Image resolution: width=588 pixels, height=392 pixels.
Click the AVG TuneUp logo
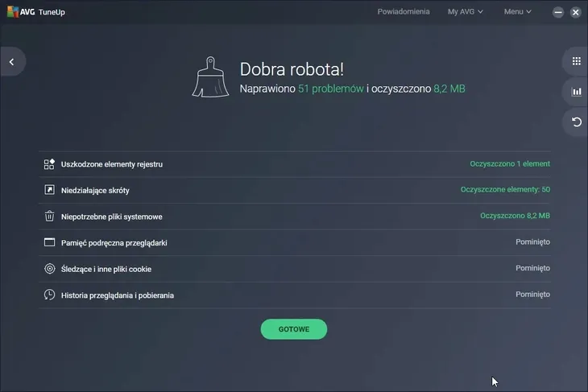pyautogui.click(x=36, y=12)
